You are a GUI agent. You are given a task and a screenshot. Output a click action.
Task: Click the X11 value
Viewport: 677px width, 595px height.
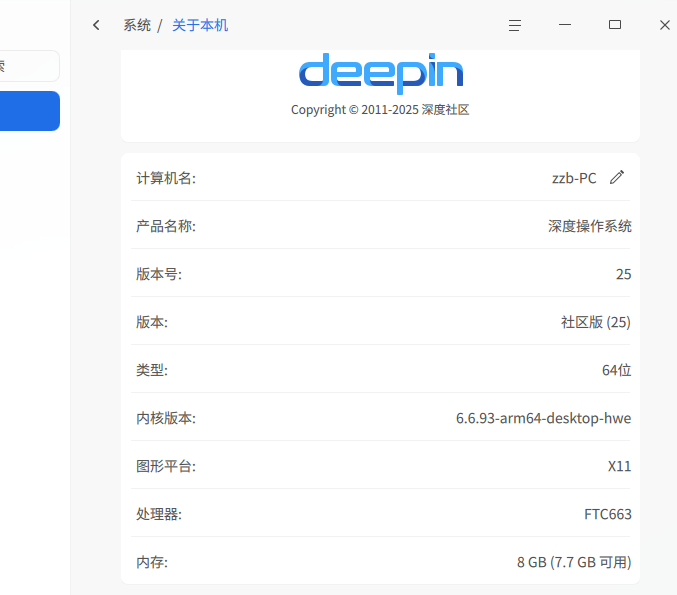(620, 466)
